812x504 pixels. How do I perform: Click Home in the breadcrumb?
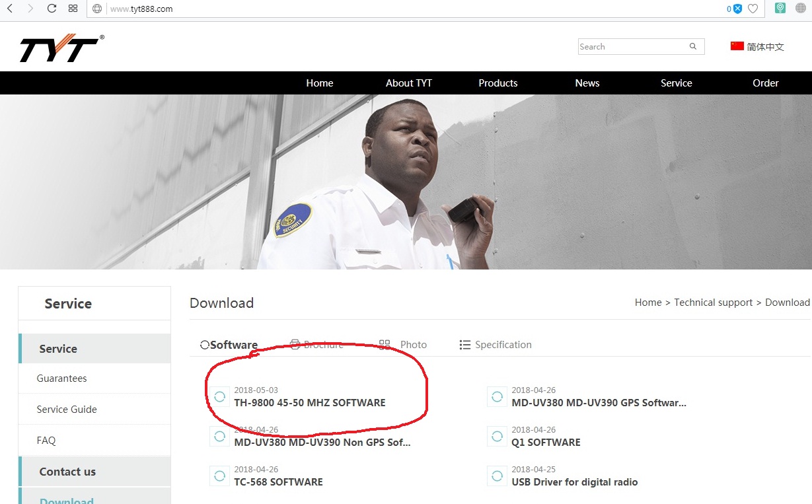point(648,303)
